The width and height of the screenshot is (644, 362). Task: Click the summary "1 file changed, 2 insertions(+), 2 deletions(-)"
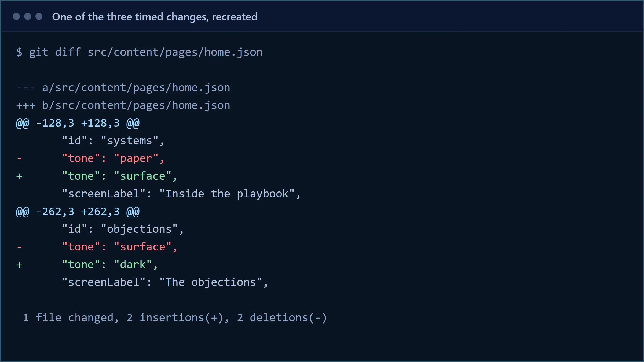pos(175,318)
